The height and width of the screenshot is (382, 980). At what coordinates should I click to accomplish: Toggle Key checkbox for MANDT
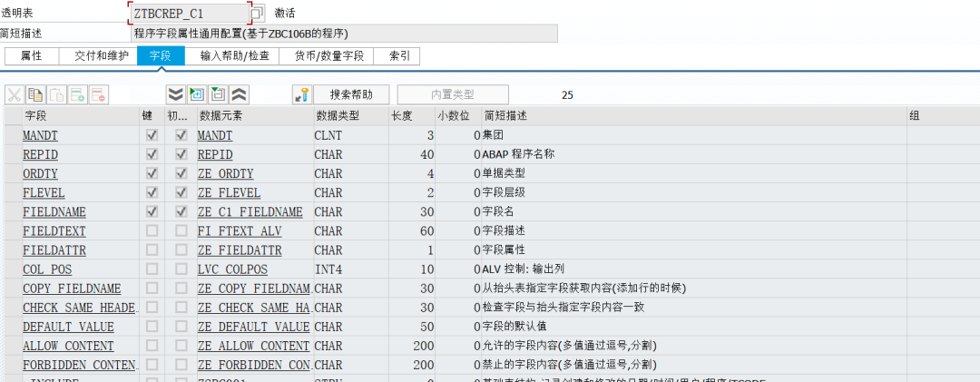(x=152, y=134)
